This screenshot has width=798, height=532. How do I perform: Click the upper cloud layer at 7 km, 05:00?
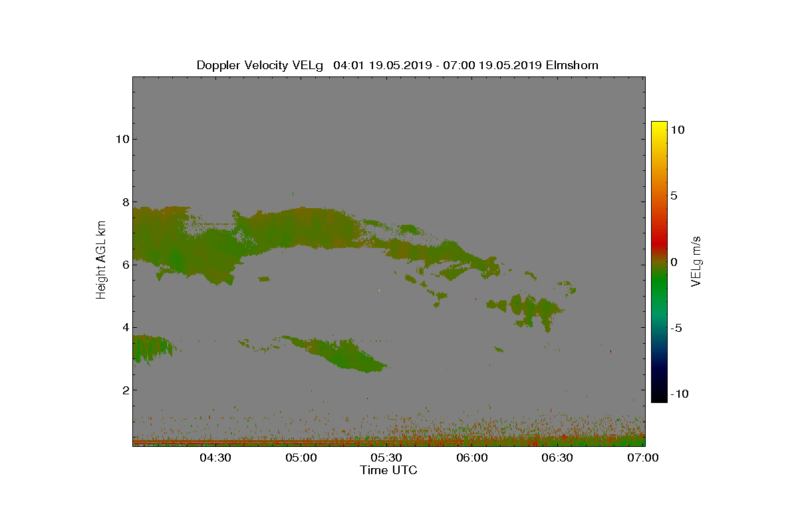click(x=303, y=228)
